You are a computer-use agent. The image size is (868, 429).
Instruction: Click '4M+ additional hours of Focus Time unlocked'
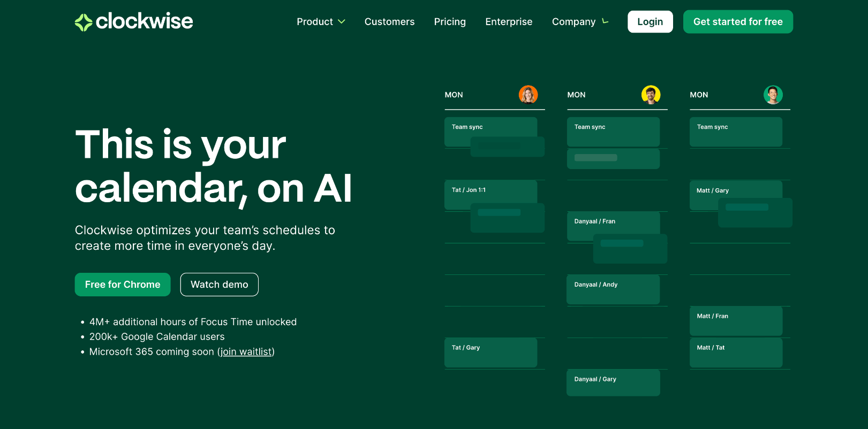[193, 322]
